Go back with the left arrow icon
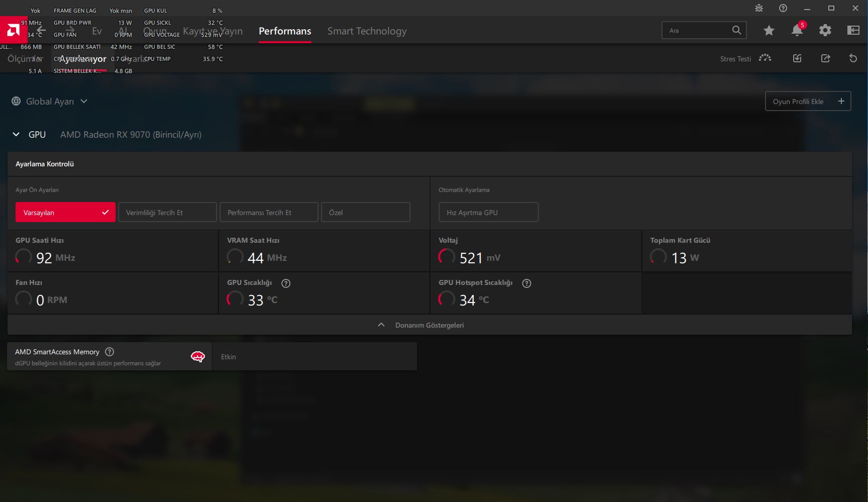 pyautogui.click(x=41, y=30)
